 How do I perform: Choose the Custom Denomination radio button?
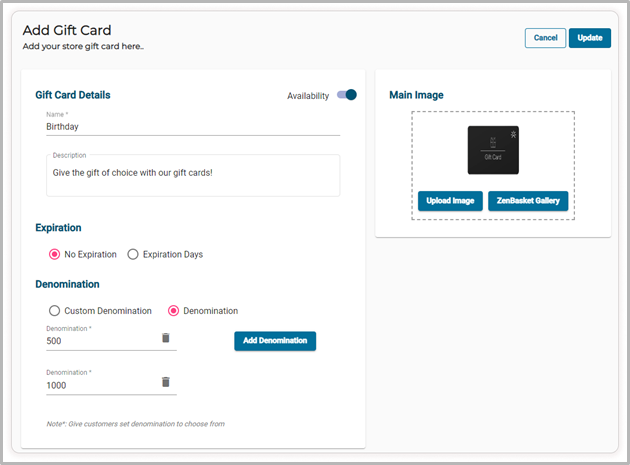[55, 311]
